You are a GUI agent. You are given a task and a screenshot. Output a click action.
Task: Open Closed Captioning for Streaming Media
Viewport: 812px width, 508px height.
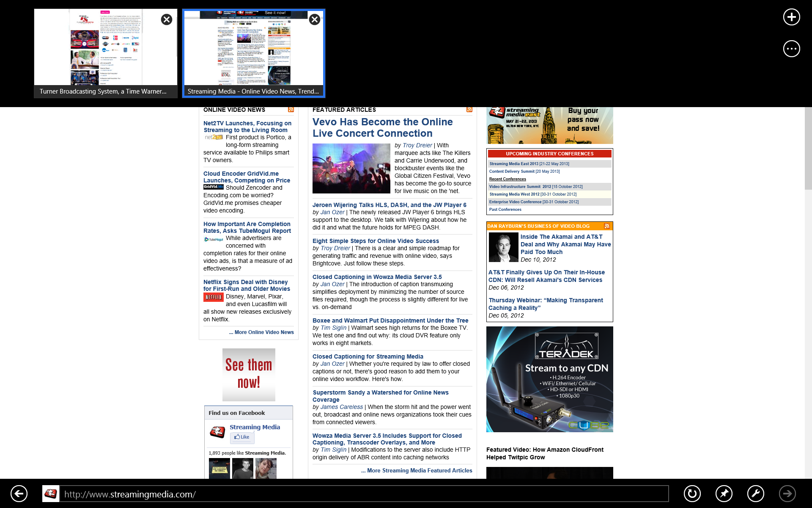click(368, 356)
